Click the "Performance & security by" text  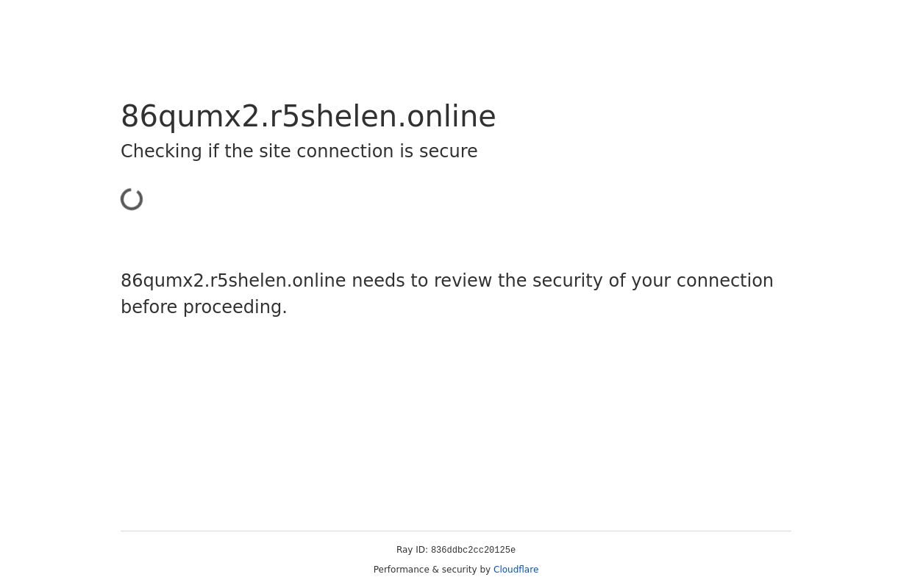click(432, 570)
